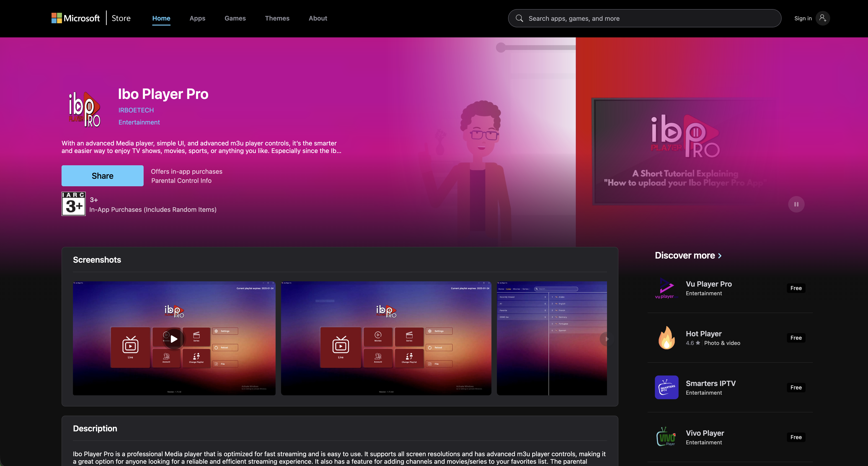Click the sign-in profile icon
The height and width of the screenshot is (466, 868).
[822, 18]
